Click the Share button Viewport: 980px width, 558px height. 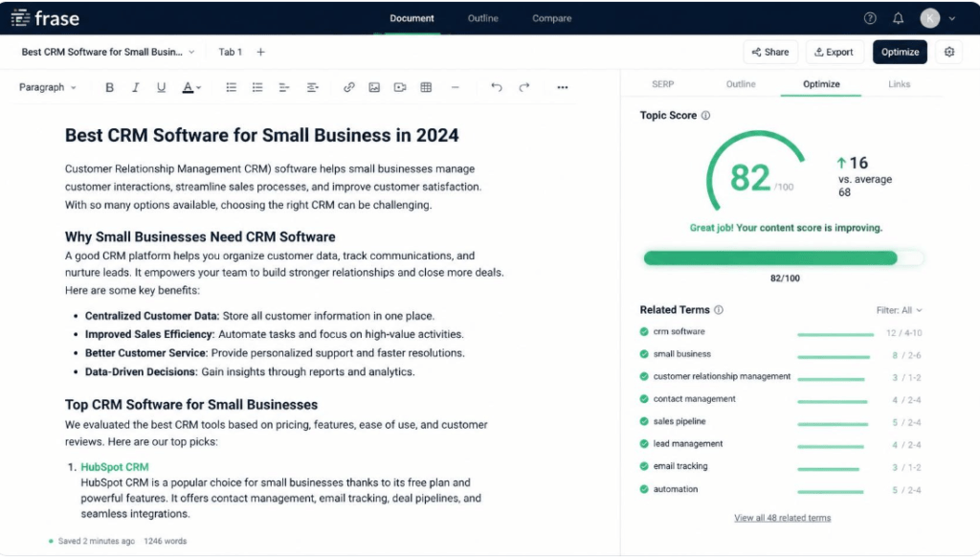tap(770, 52)
